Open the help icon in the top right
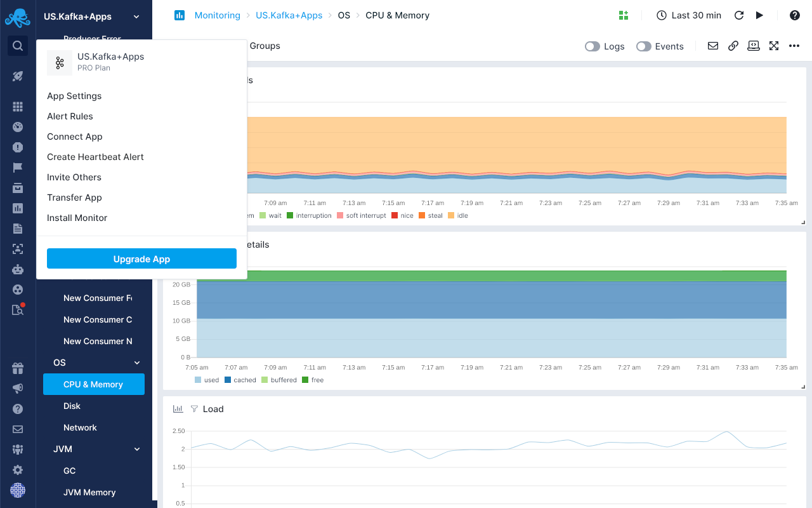 (x=795, y=15)
